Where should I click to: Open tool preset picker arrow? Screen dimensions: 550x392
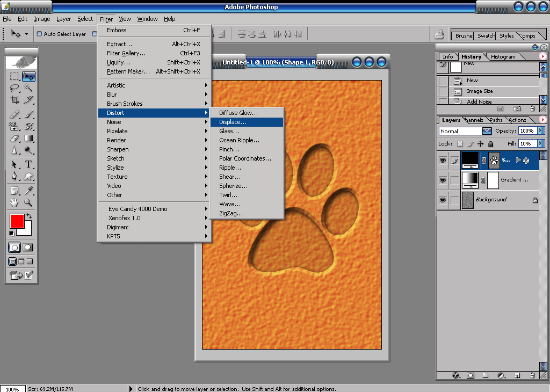(26, 34)
